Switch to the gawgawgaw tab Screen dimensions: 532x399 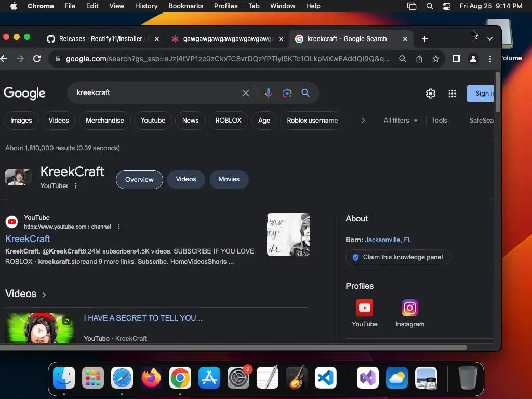pyautogui.click(x=228, y=39)
